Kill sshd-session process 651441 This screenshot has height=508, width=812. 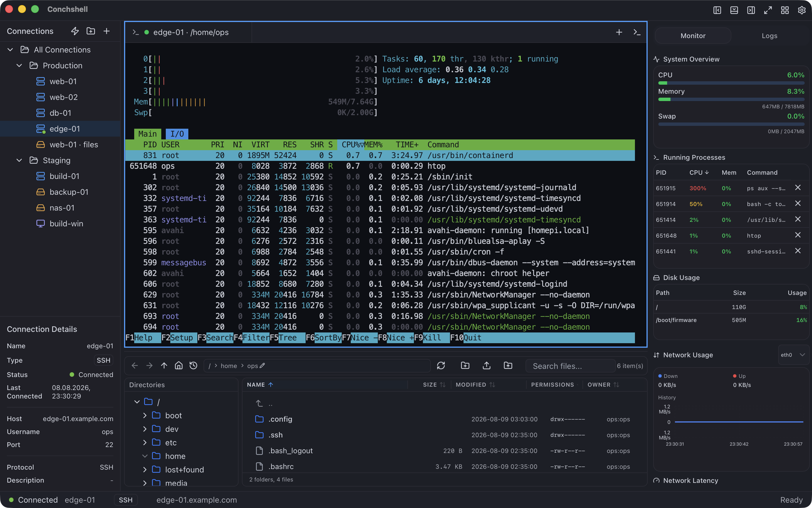coord(798,251)
